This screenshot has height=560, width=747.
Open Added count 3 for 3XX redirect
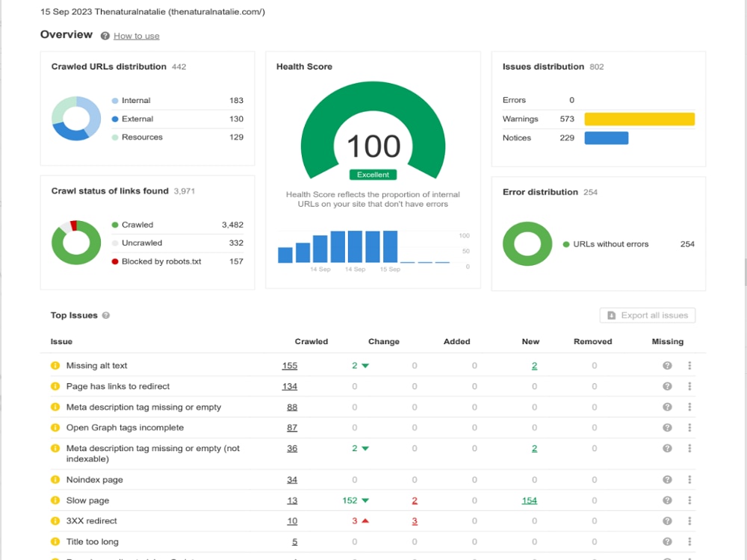tap(415, 521)
